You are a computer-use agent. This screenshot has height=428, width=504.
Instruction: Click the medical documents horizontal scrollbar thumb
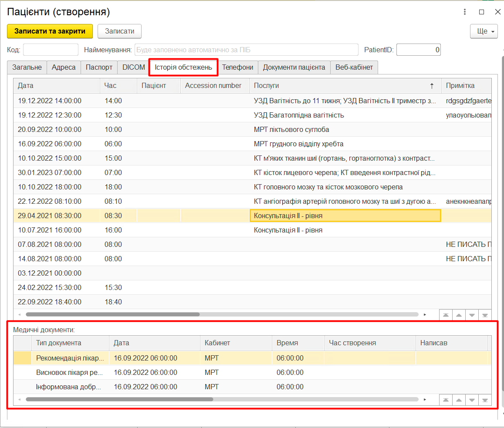click(119, 399)
